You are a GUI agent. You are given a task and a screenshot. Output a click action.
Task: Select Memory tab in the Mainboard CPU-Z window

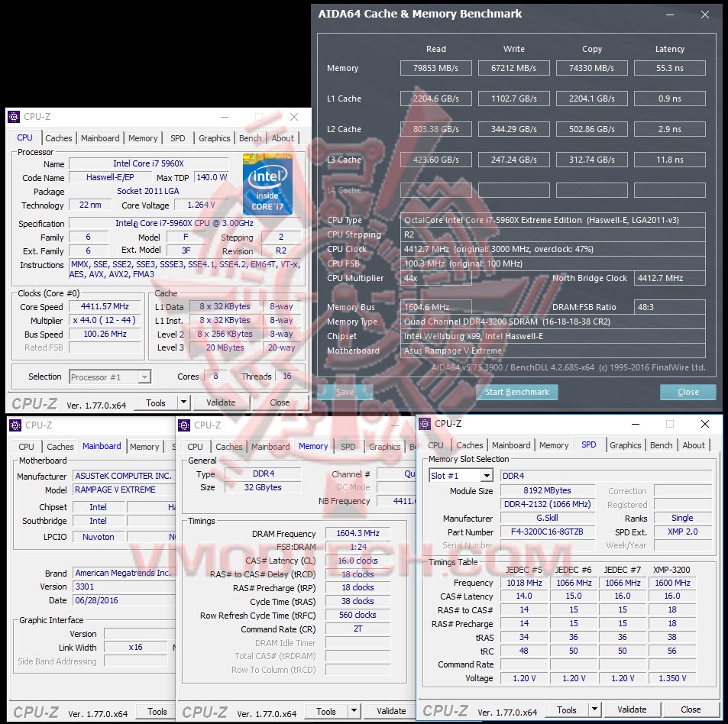(x=144, y=447)
